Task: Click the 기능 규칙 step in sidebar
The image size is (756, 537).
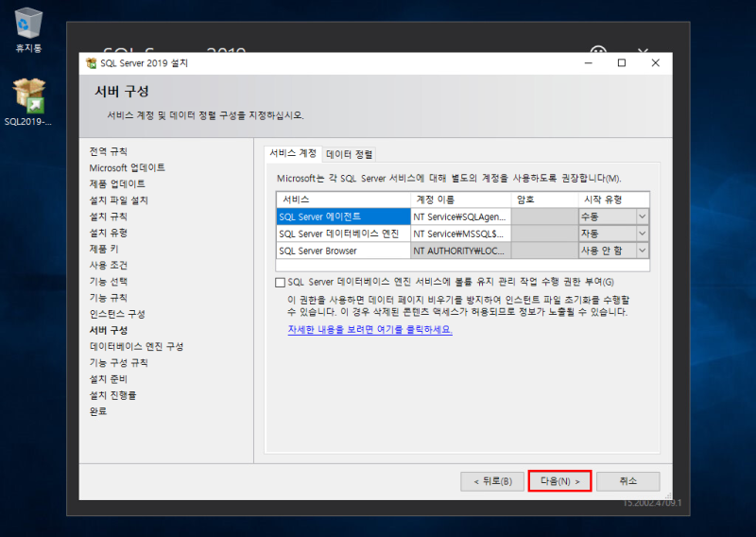Action: 108,298
